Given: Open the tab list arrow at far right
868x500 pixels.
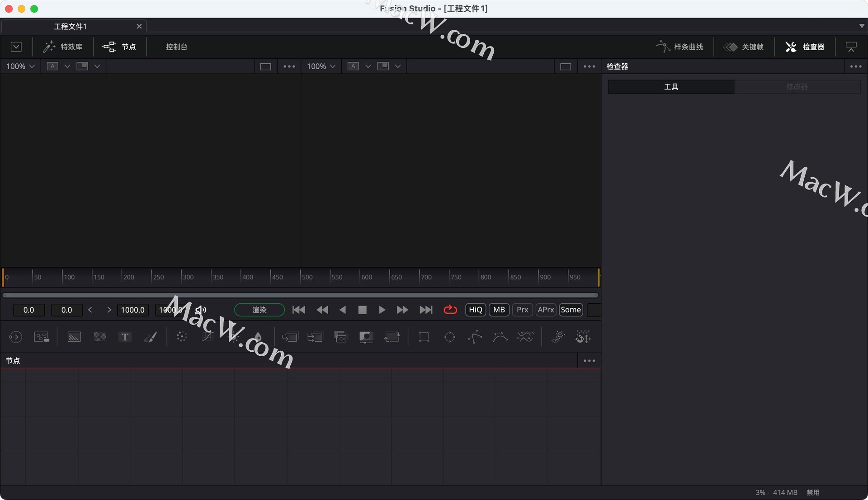Looking at the screenshot, I should click(862, 26).
